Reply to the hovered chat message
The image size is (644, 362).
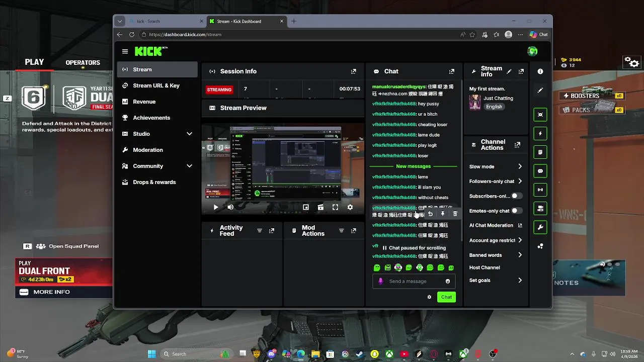point(430,214)
